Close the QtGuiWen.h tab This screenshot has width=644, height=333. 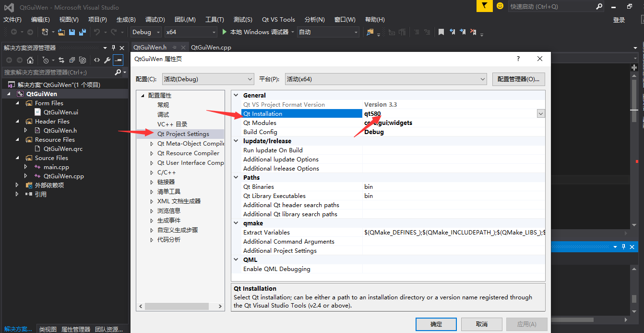pyautogui.click(x=183, y=48)
